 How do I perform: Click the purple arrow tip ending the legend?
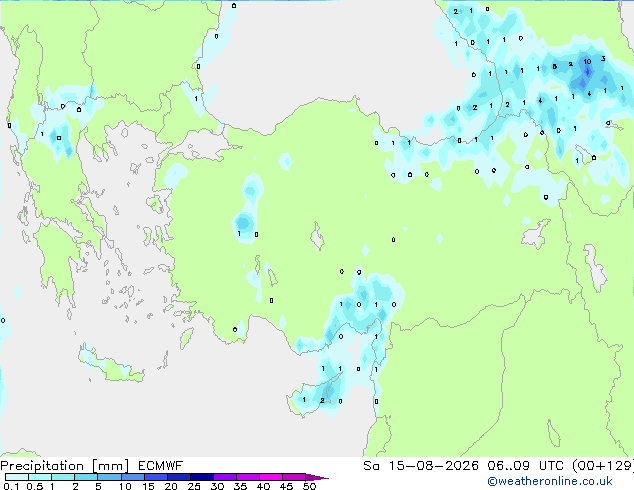coord(317,477)
